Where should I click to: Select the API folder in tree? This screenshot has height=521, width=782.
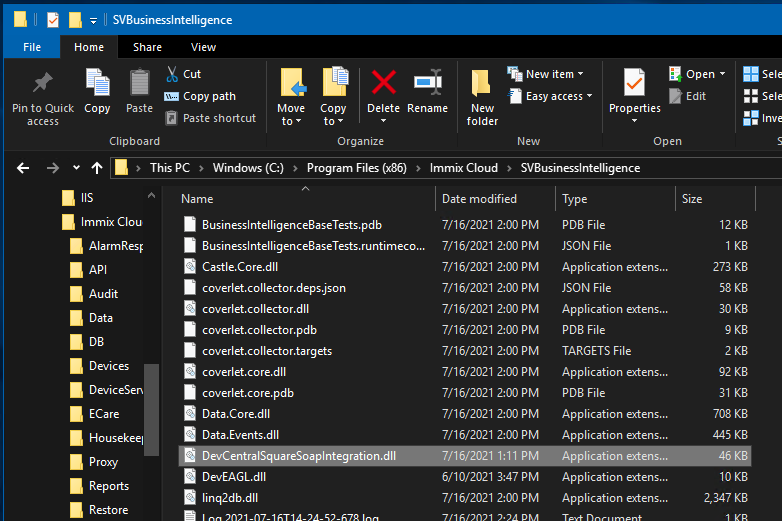88,270
